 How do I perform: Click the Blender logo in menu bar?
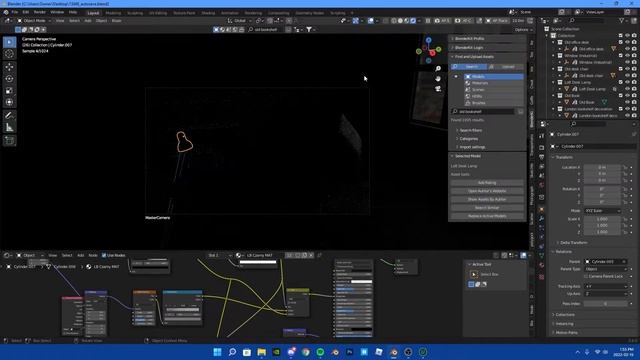(x=6, y=12)
